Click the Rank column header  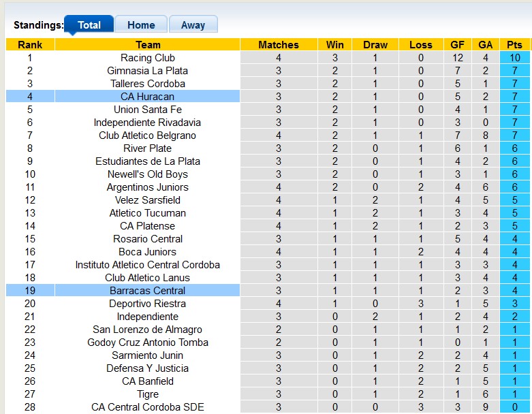[30, 44]
